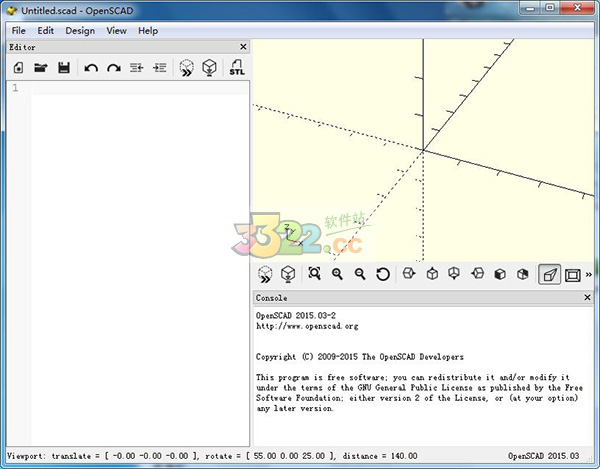Reset the 3D view

pyautogui.click(x=383, y=274)
